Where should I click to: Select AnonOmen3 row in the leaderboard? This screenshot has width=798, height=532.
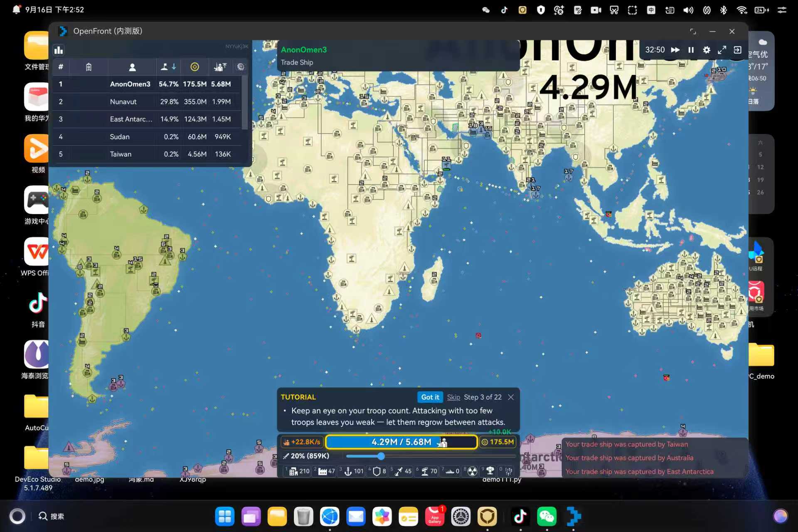pos(147,84)
